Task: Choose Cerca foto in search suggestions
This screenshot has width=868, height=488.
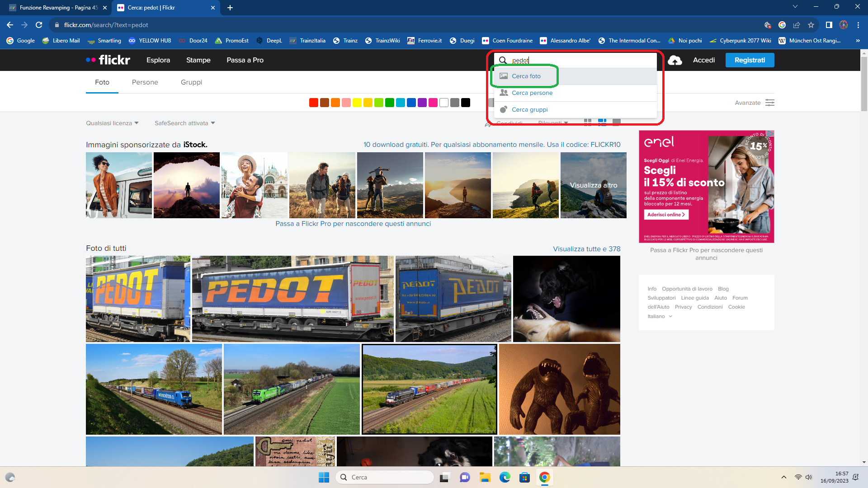Action: (575, 76)
